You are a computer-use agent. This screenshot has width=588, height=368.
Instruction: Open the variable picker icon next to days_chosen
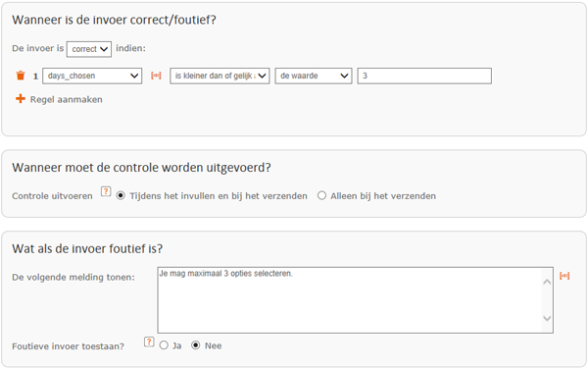156,76
